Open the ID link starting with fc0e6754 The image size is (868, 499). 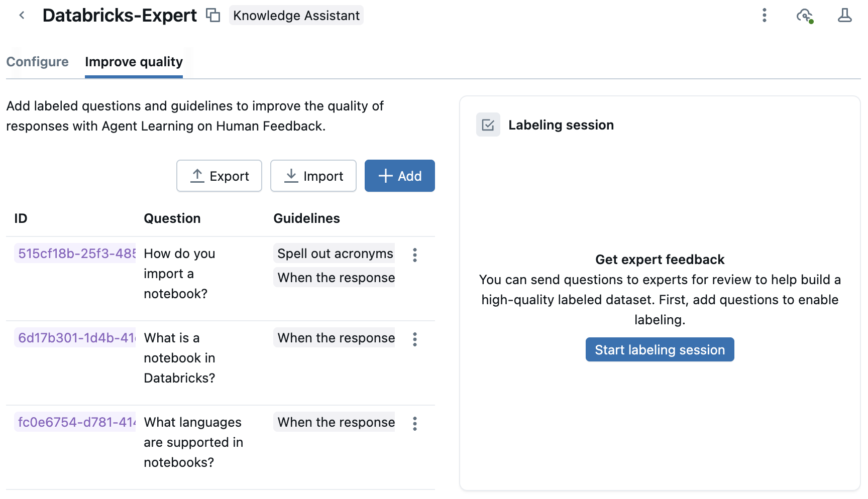(x=75, y=422)
